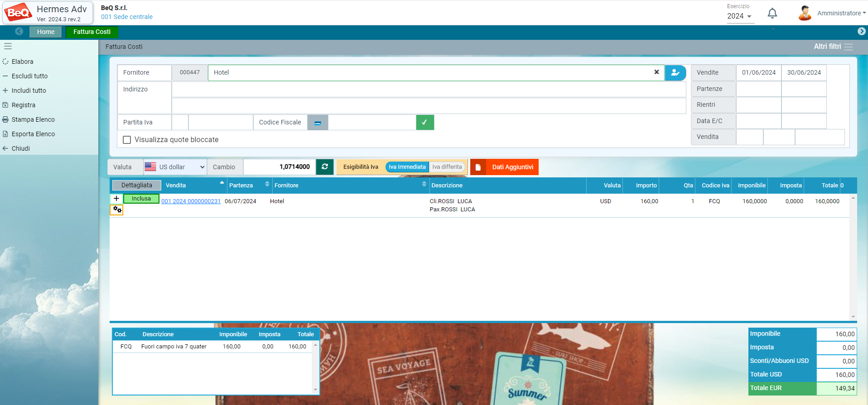Check Visualizza quote bloccate
868x405 pixels.
click(x=127, y=140)
